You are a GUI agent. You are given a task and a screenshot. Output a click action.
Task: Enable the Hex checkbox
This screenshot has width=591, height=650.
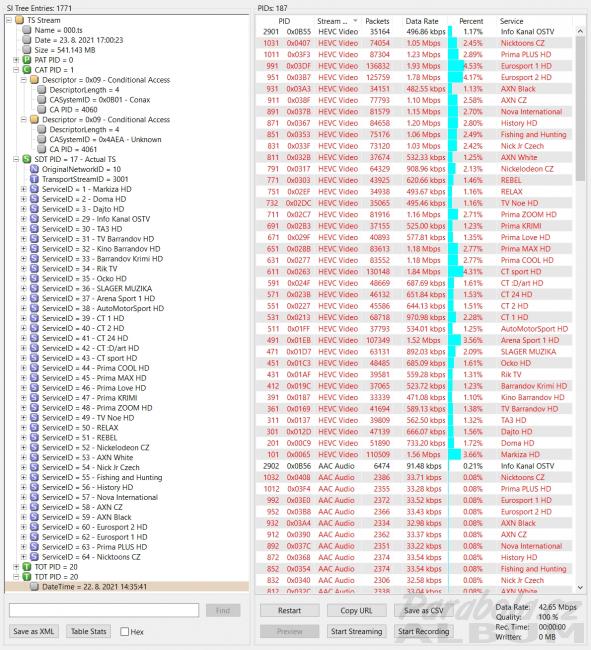coord(124,631)
